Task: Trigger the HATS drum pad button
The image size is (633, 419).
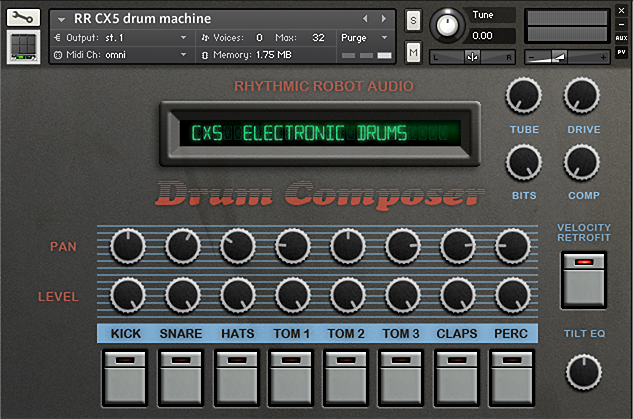Action: 237,378
